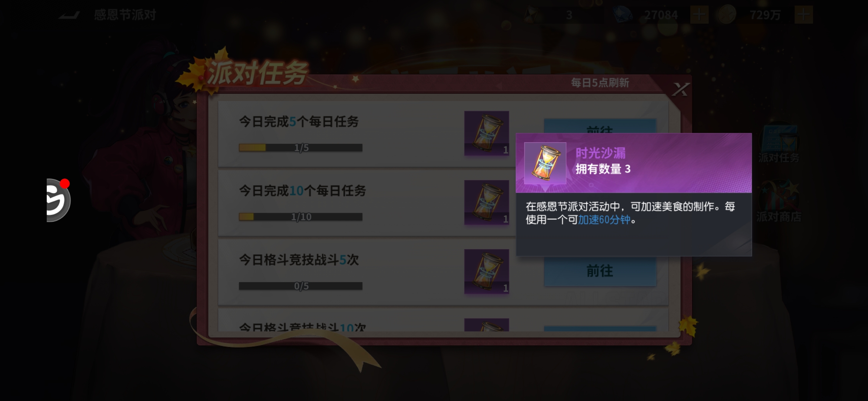
Task: Click 前往 for 格斗竞技战斗5次 task
Action: [x=600, y=271]
